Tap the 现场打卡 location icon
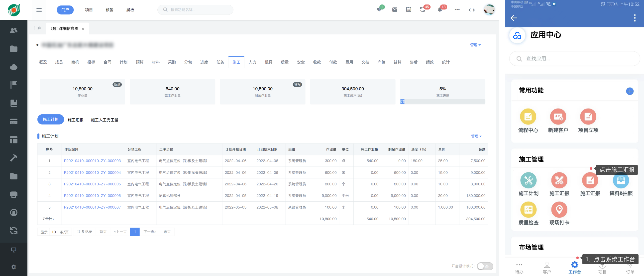 coord(559,209)
